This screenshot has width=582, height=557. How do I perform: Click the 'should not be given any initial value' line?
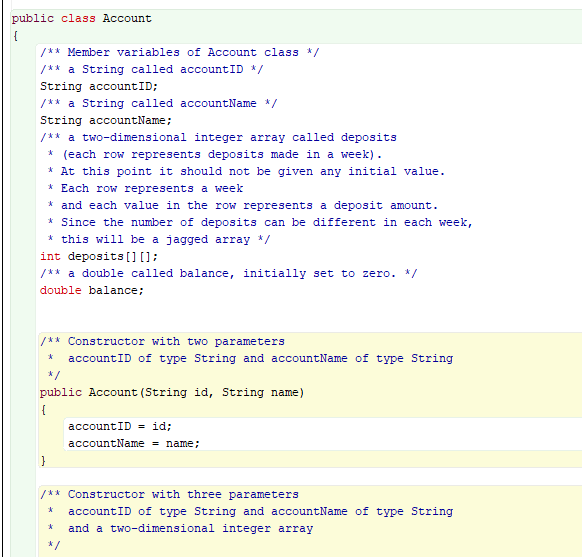246,171
